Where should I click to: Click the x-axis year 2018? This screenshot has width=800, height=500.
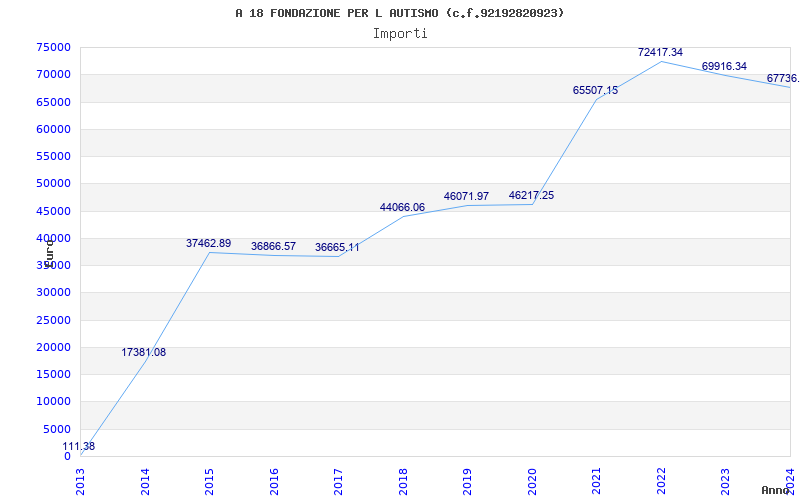point(404,482)
